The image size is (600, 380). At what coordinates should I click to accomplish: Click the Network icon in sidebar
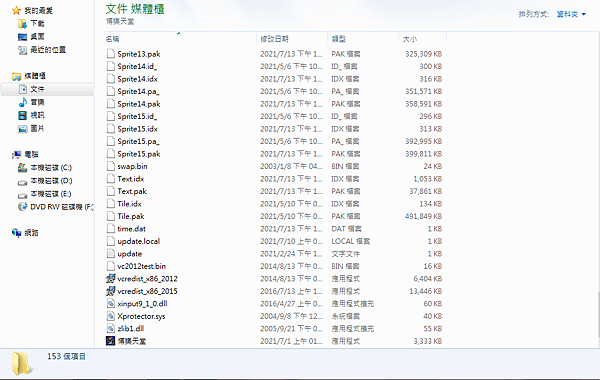click(x=16, y=233)
